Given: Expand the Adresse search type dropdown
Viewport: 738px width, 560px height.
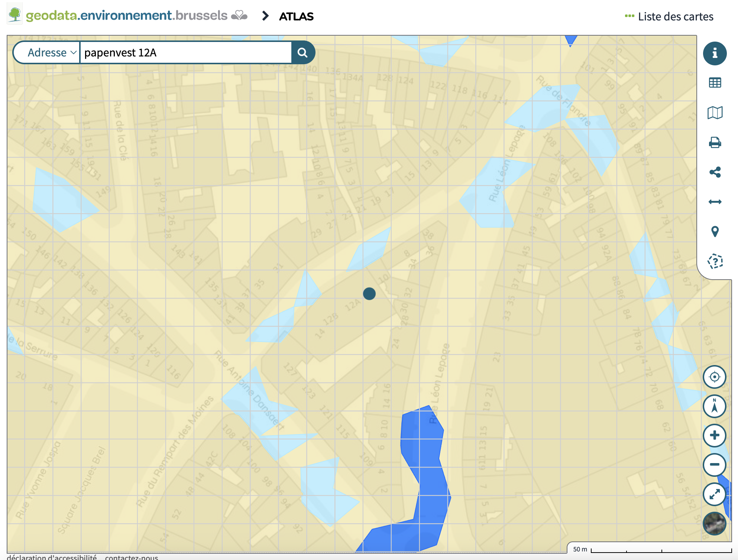Looking at the screenshot, I should (51, 53).
